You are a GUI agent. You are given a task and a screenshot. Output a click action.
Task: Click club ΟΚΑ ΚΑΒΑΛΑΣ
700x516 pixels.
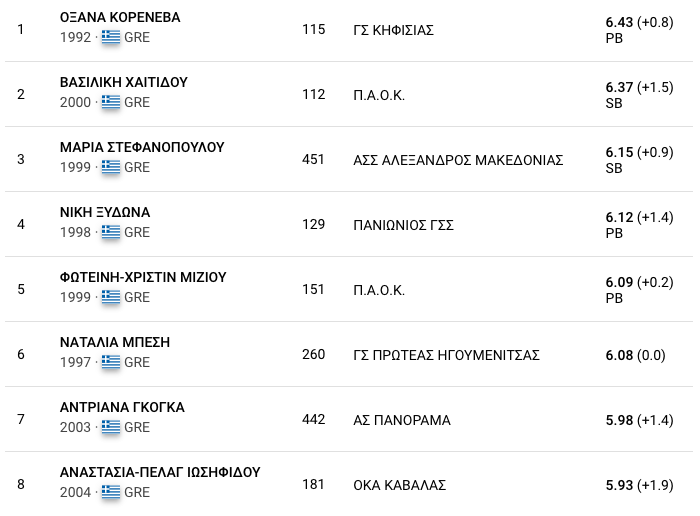coord(399,485)
